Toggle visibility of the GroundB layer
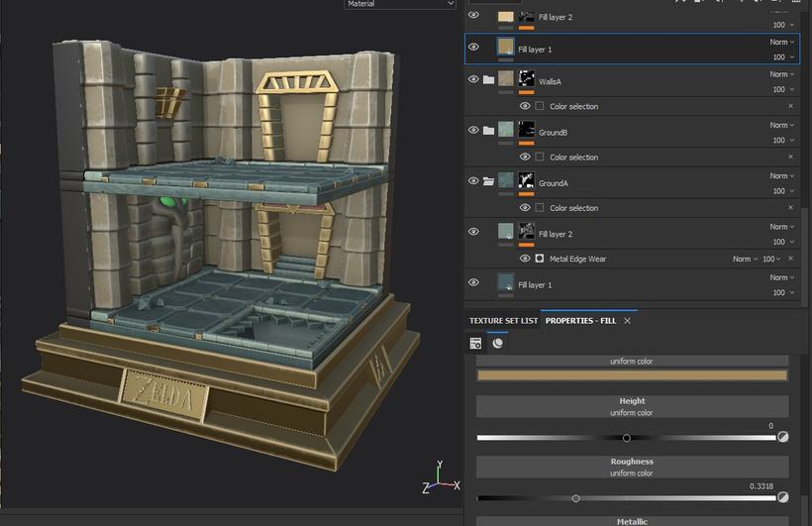The width and height of the screenshot is (812, 526). [x=473, y=130]
